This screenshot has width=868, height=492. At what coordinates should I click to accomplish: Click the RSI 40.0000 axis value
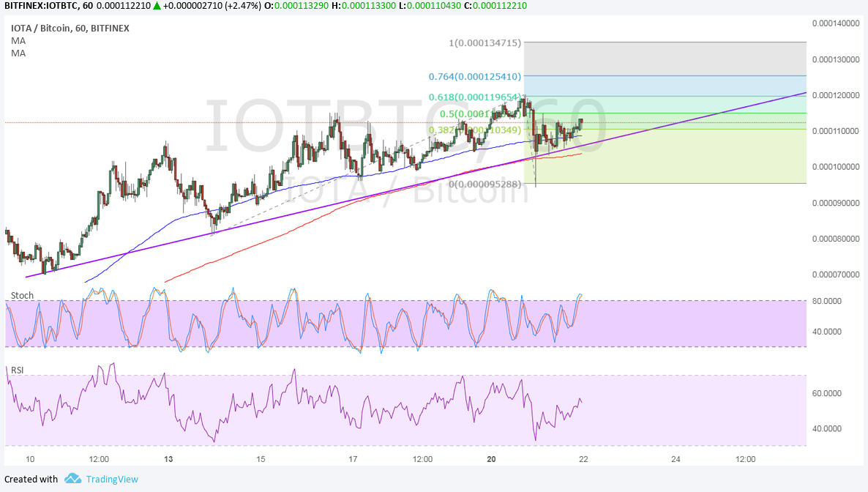click(x=826, y=429)
